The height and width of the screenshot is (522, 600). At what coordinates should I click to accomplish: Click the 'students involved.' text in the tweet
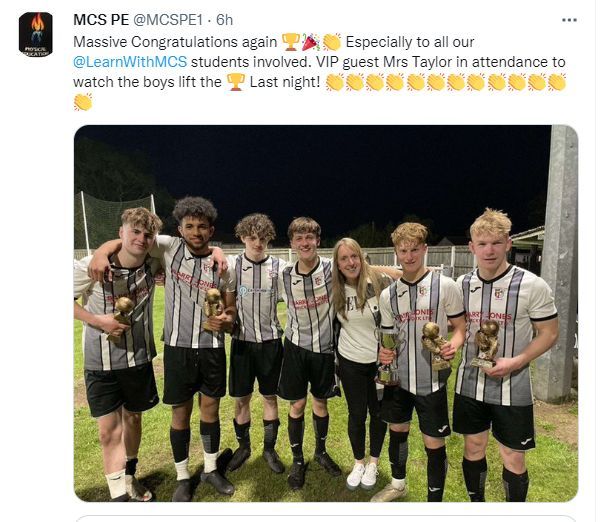point(251,62)
